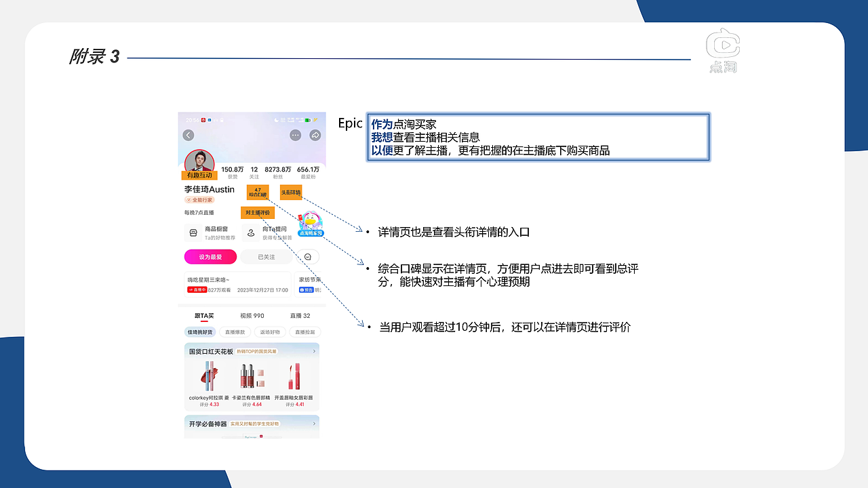Expand the 国货口红天花板 section arrow
The height and width of the screenshot is (488, 868).
(x=314, y=351)
